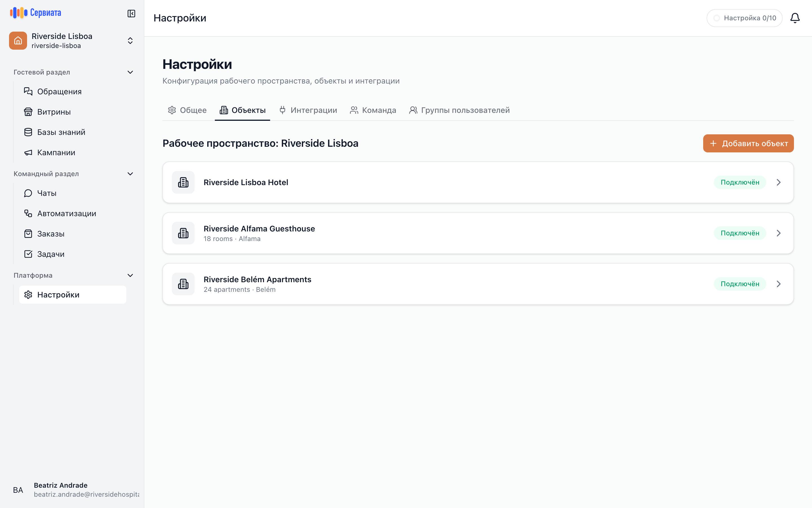Click Подключён badge for Riverside Lisboa Hotel
This screenshot has width=812, height=508.
click(740, 182)
